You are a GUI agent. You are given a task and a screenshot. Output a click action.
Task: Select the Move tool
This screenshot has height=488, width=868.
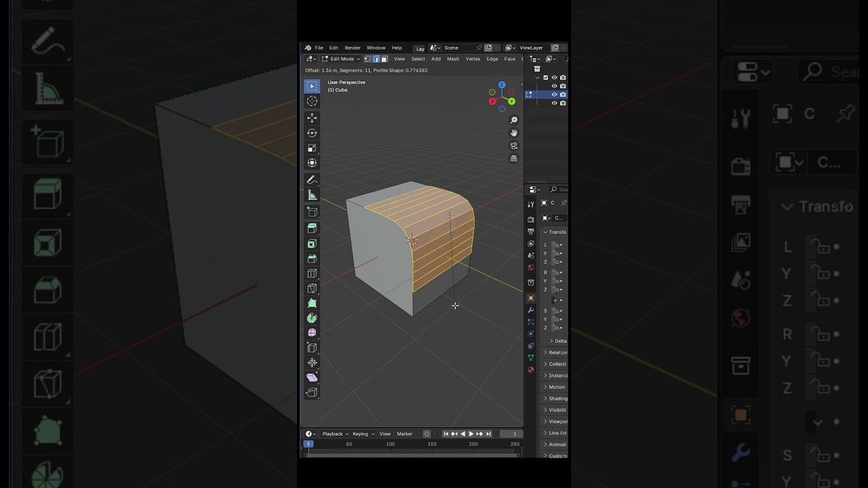click(x=312, y=118)
